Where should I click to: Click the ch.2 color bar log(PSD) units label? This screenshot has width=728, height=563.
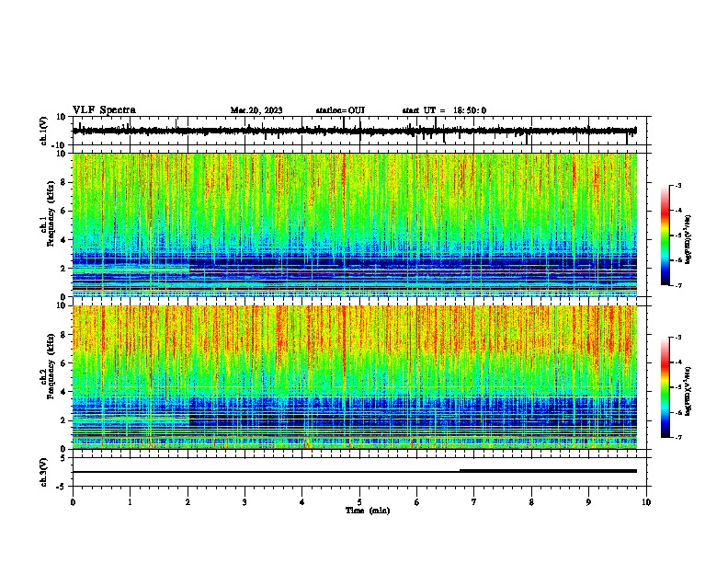click(688, 392)
